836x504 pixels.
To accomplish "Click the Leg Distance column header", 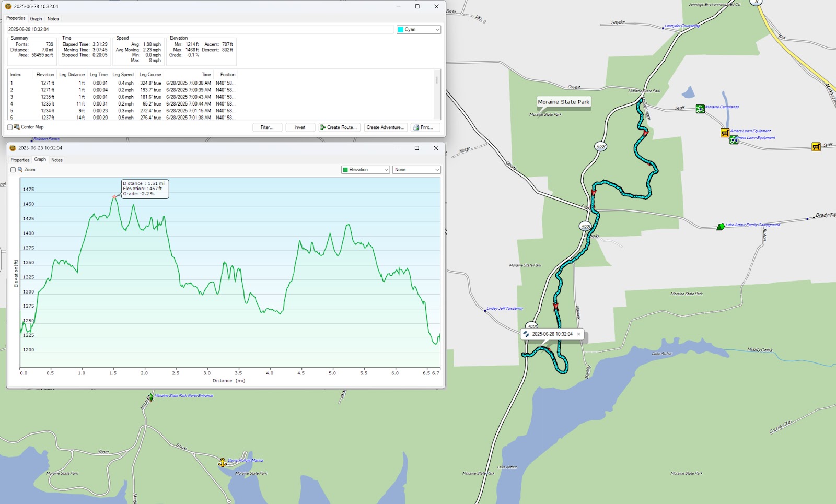I will coord(72,75).
